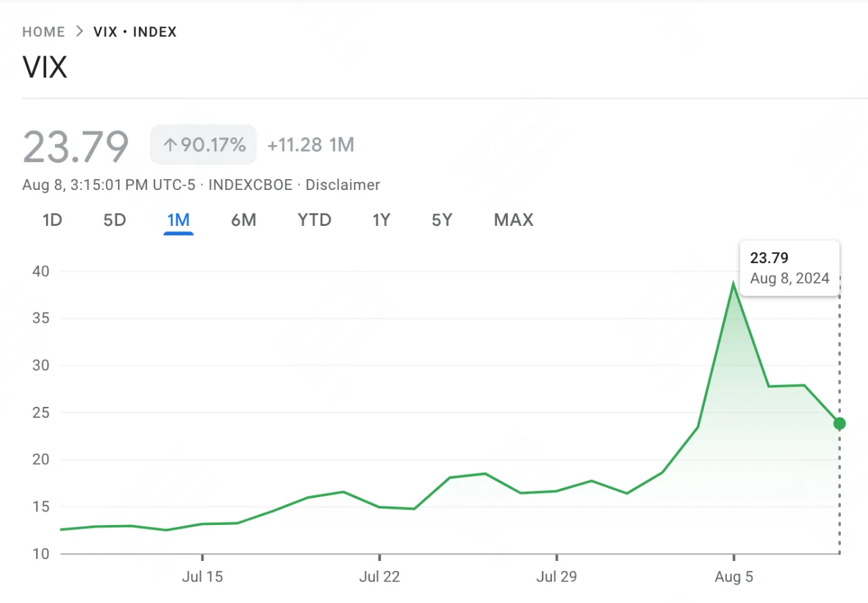Image resolution: width=868 pixels, height=603 pixels.
Task: Click the 25 y-axis label
Action: [41, 412]
